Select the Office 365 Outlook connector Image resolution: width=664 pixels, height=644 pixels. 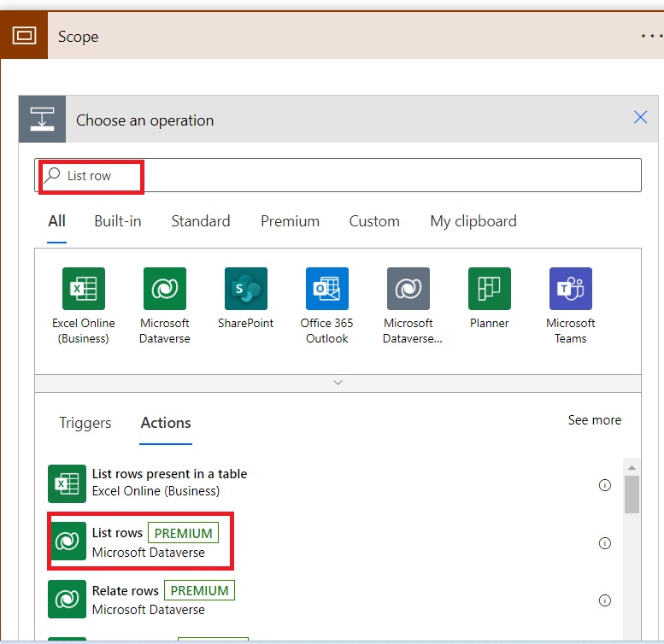point(326,289)
